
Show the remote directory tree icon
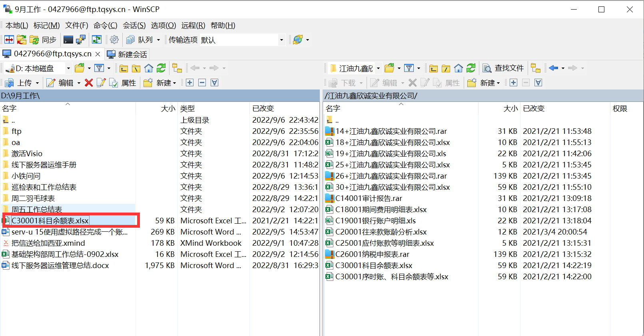click(536, 68)
